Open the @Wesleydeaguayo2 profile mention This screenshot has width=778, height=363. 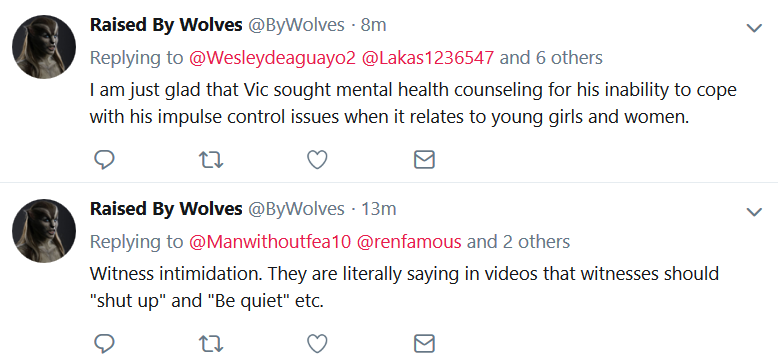[272, 58]
